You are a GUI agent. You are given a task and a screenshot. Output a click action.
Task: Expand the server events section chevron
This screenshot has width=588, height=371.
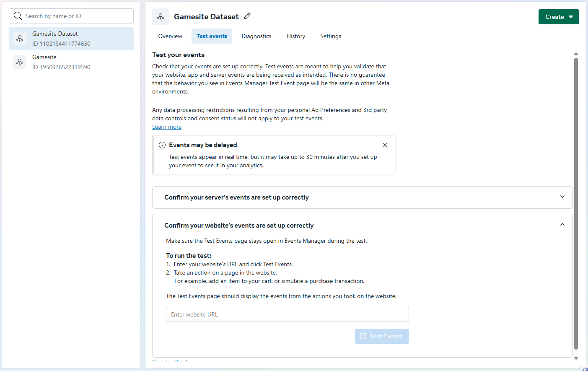click(x=562, y=197)
